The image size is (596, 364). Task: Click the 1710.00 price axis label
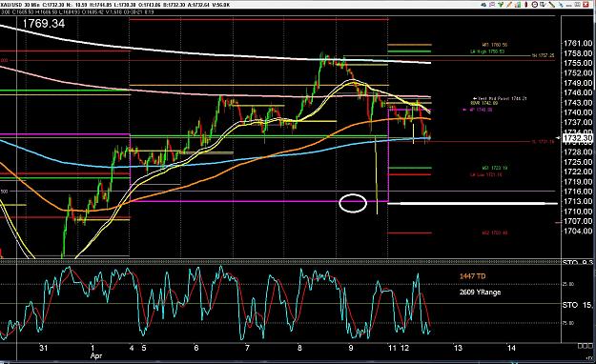[x=578, y=212]
